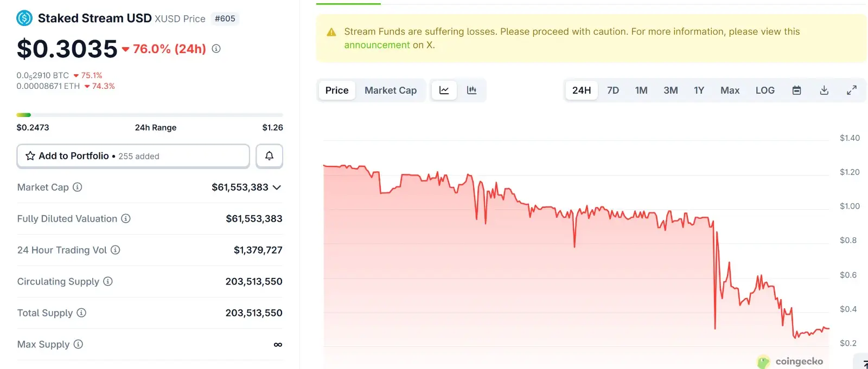
Task: Open the Circulating Supply info tooltip
Action: 109,281
